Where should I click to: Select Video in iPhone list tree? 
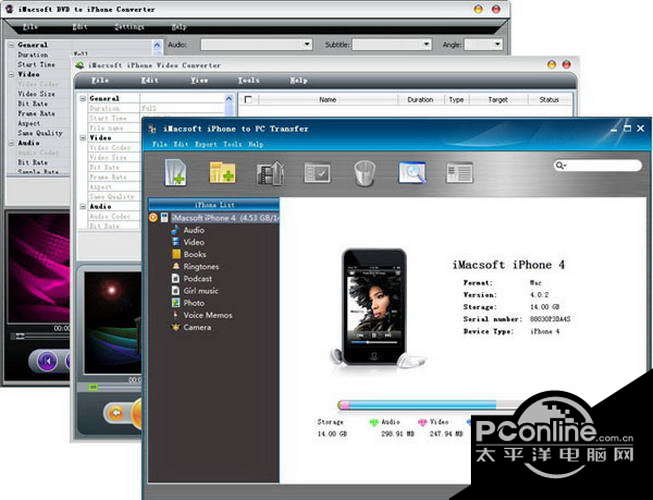194,242
